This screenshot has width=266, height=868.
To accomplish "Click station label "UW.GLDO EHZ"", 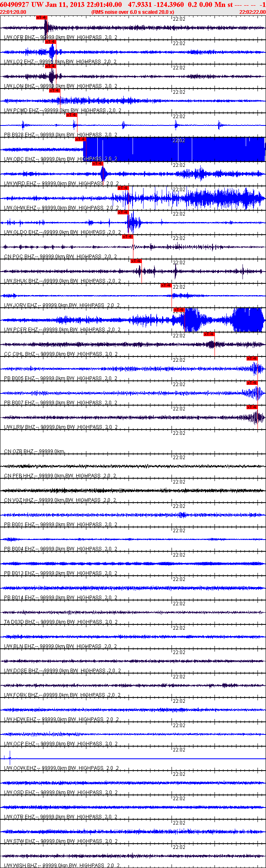I will click(x=21, y=232).
